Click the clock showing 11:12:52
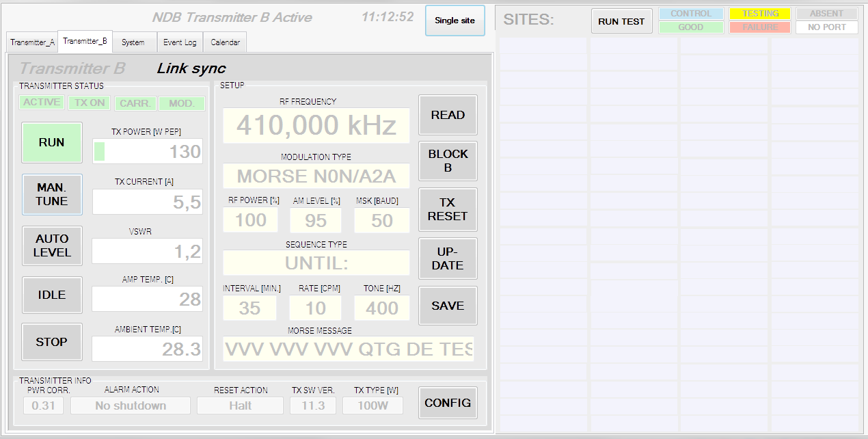 click(388, 17)
